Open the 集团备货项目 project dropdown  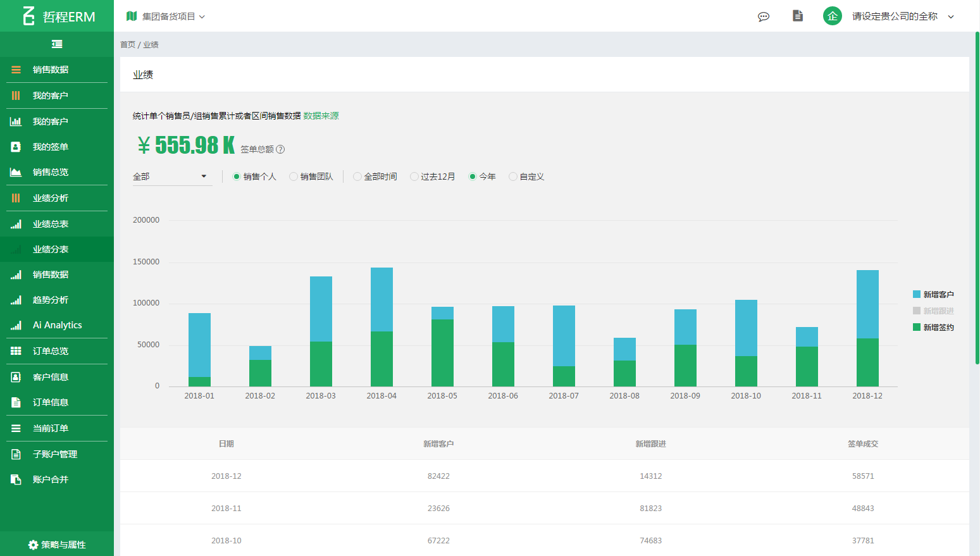tap(170, 16)
